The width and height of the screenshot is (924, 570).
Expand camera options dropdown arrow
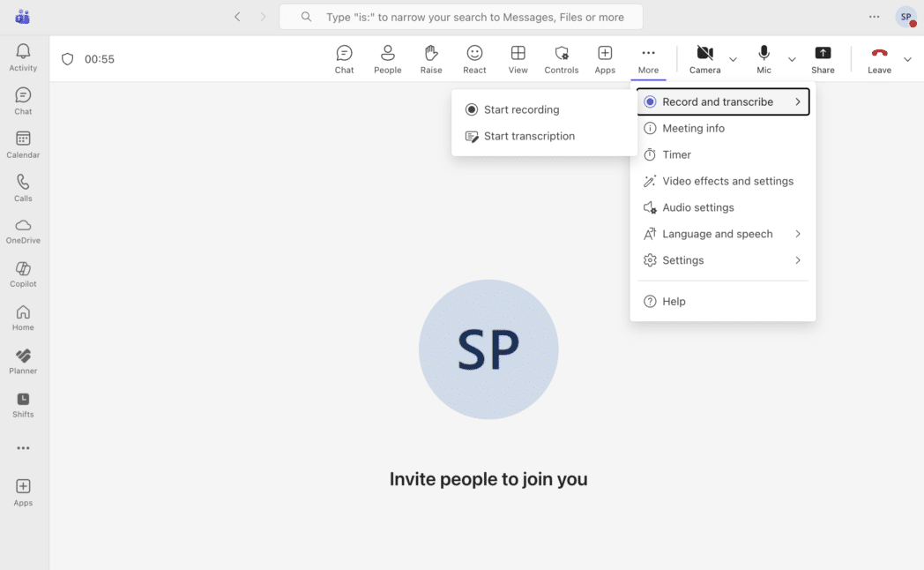[x=733, y=59]
